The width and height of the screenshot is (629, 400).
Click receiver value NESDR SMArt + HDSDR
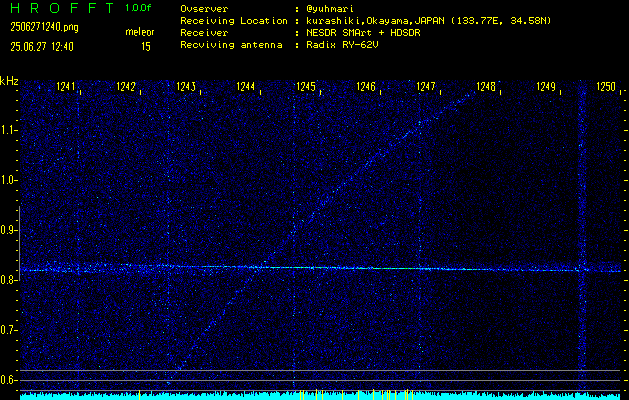363,33
